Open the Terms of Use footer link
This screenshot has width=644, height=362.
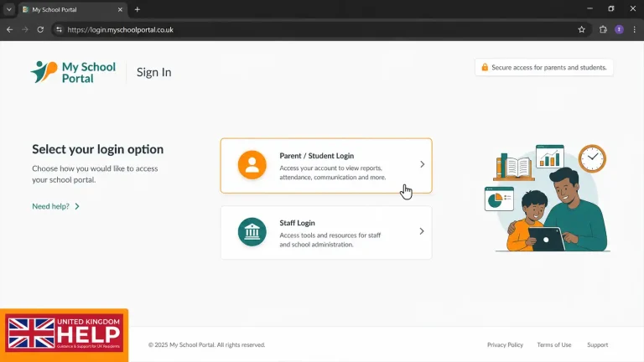click(x=554, y=344)
